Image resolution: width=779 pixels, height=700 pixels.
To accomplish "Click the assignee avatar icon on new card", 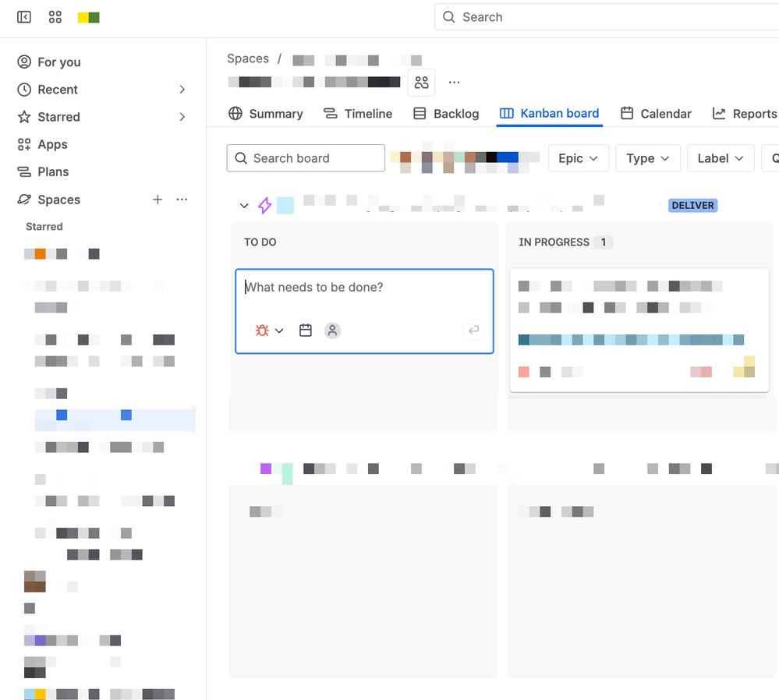I will coord(332,330).
